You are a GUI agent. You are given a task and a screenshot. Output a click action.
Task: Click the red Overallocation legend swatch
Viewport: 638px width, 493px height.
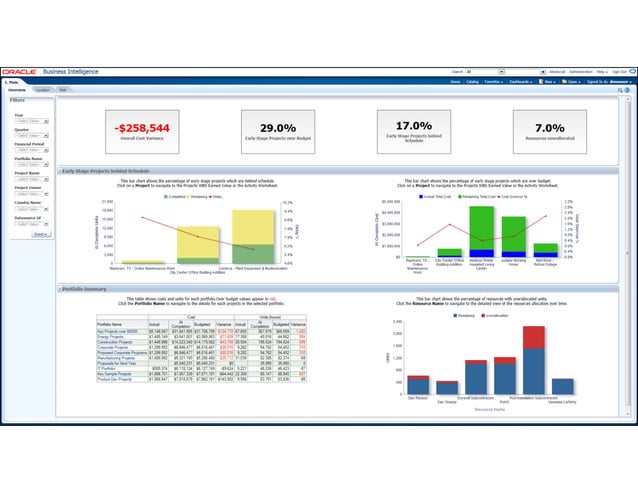pyautogui.click(x=483, y=316)
